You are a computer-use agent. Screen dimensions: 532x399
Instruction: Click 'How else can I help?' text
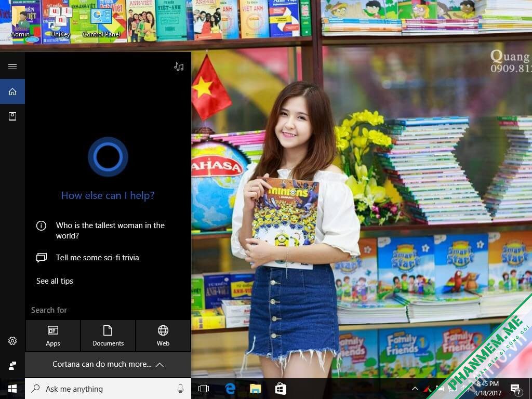(x=108, y=195)
